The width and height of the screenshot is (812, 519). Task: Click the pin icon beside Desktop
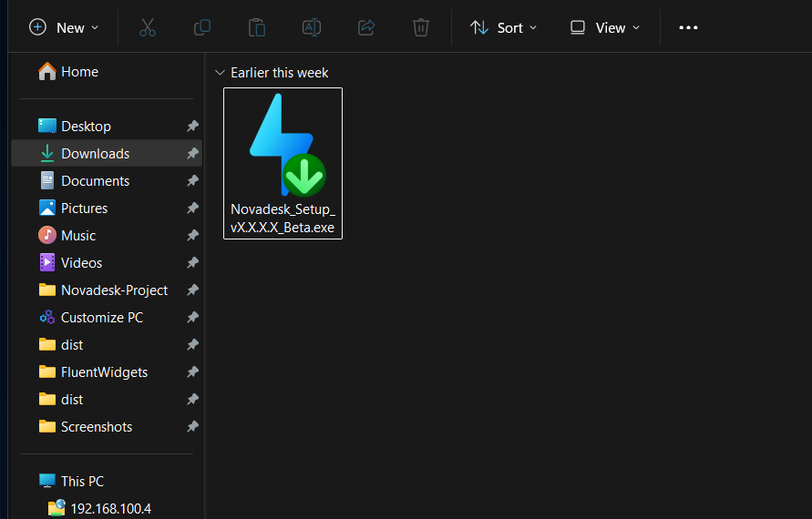pyautogui.click(x=192, y=126)
